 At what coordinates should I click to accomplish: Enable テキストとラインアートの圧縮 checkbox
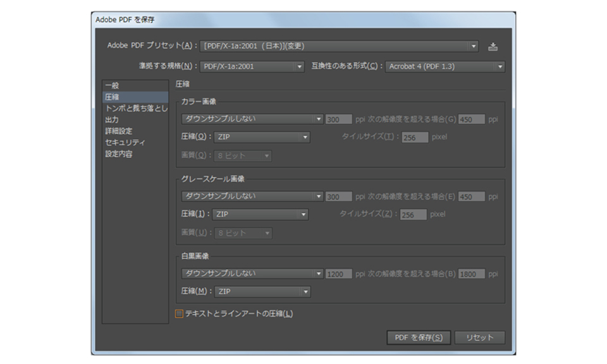(179, 313)
